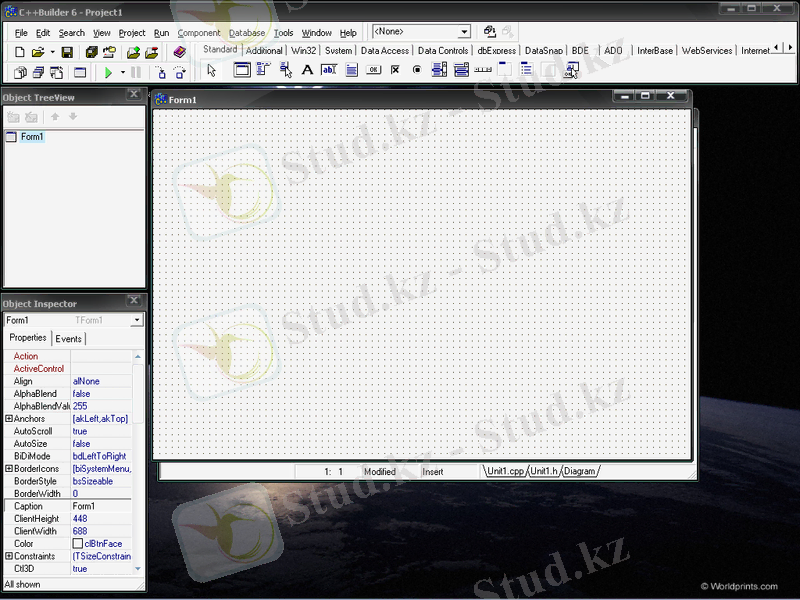Click the Save All toolbar icon
Viewport: 800px width, 600px height.
click(x=92, y=52)
